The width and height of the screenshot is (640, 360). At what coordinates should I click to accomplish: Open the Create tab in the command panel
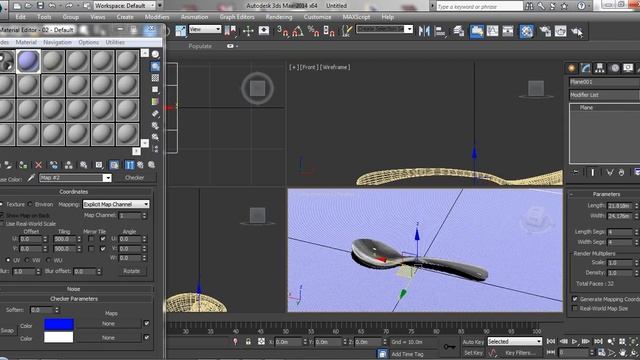tap(572, 68)
